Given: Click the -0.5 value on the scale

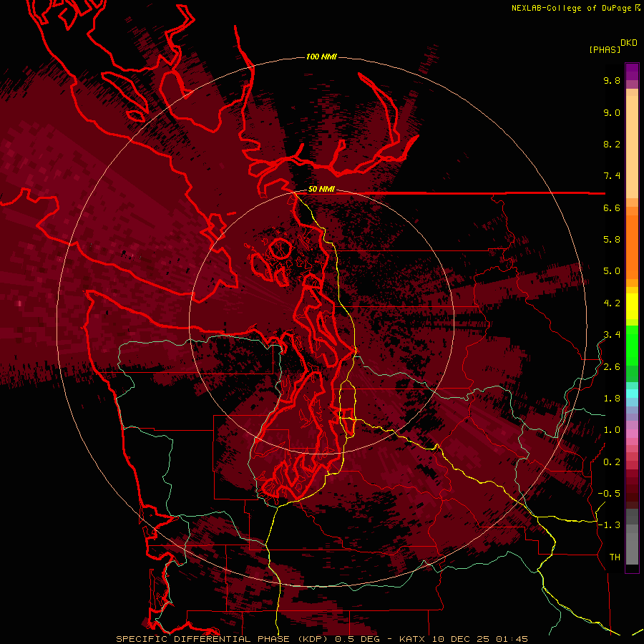Looking at the screenshot, I should pos(609,494).
